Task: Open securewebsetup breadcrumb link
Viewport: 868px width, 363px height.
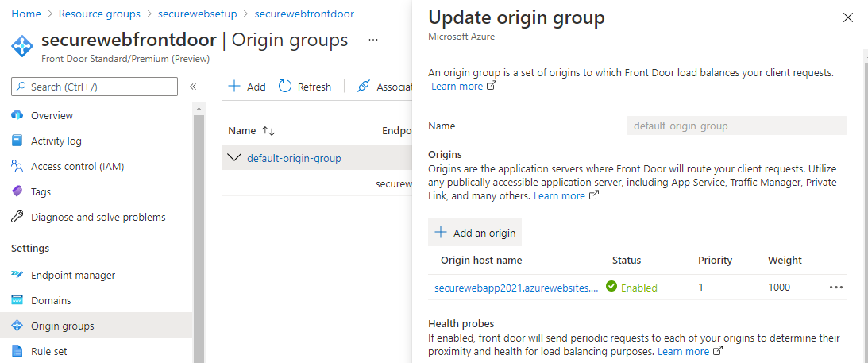Action: pos(197,14)
